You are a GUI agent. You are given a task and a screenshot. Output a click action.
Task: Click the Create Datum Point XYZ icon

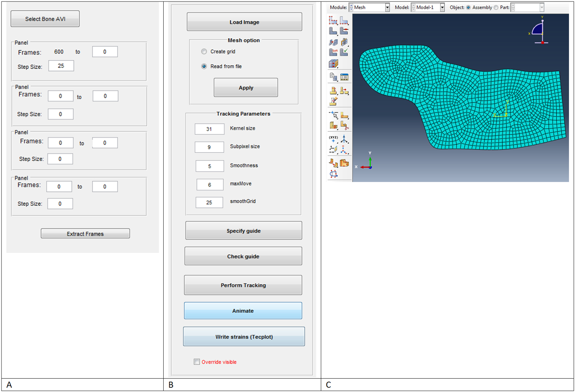coord(333,139)
